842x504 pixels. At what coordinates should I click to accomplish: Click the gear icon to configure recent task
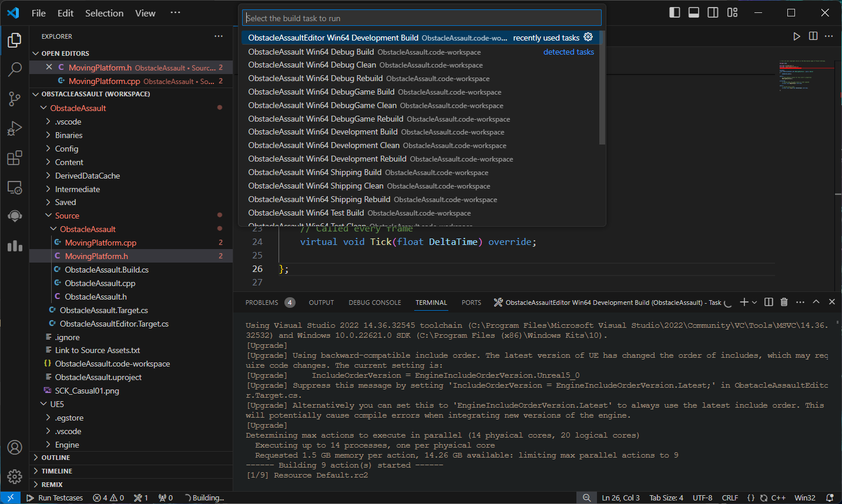588,37
